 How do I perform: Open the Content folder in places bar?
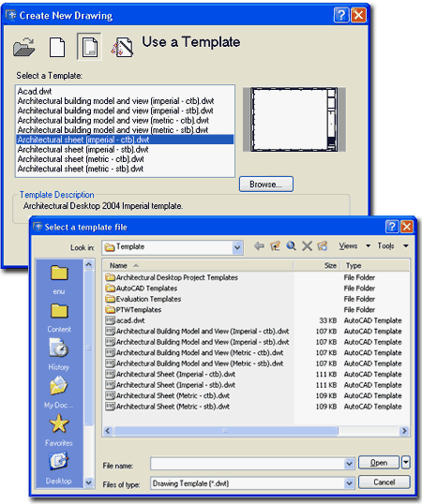pyautogui.click(x=59, y=318)
